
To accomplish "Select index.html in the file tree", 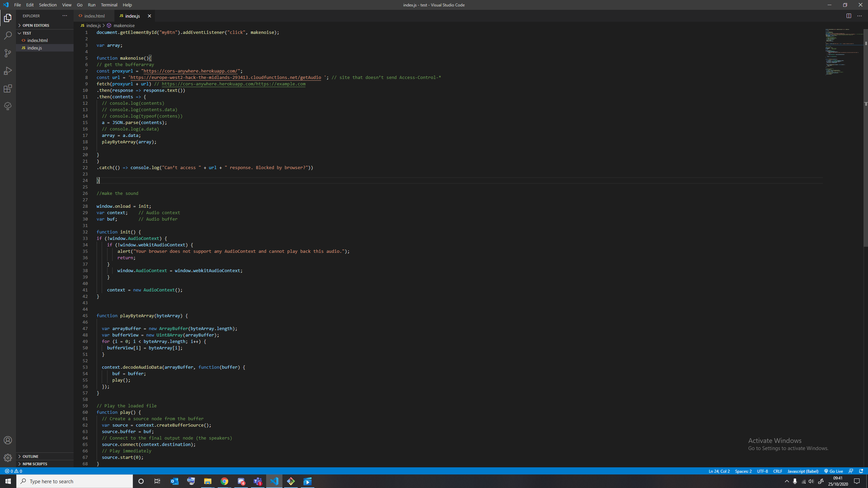I will [37, 40].
